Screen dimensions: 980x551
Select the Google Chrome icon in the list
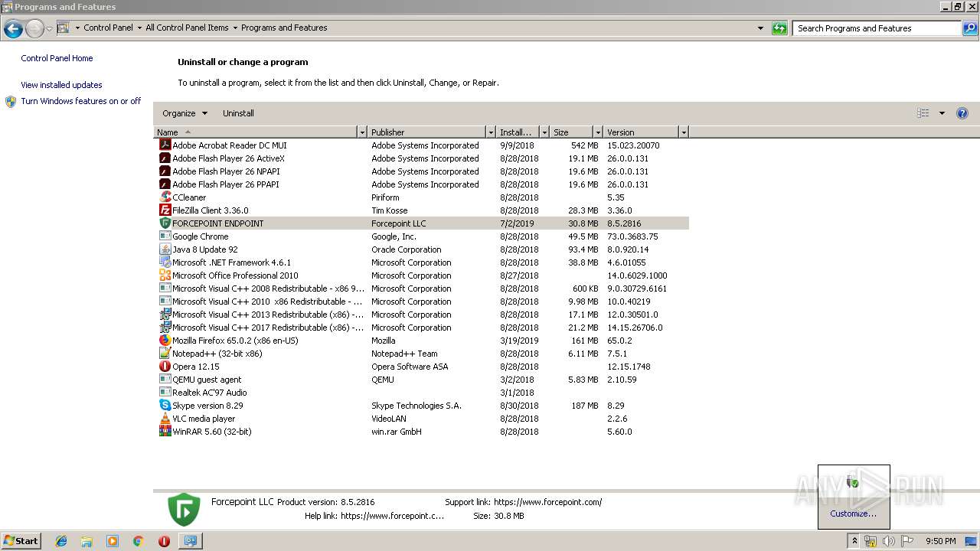(165, 236)
